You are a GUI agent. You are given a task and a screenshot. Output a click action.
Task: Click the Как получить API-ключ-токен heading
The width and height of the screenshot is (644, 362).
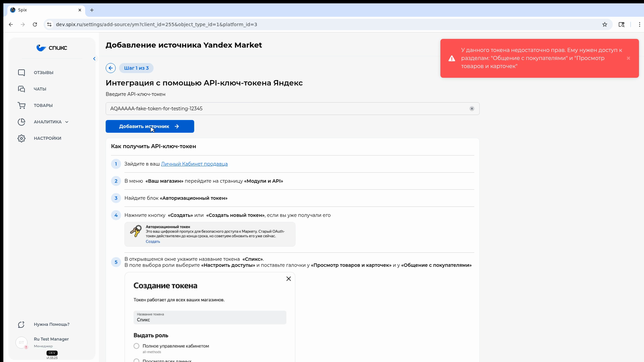[x=154, y=146]
